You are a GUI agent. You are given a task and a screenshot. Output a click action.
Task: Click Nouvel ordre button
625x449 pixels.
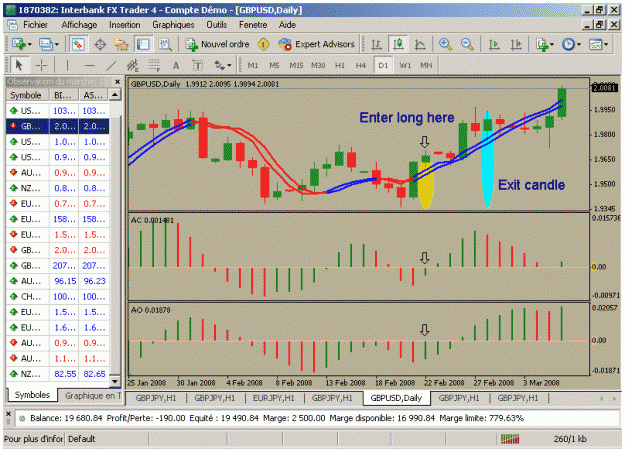218,44
